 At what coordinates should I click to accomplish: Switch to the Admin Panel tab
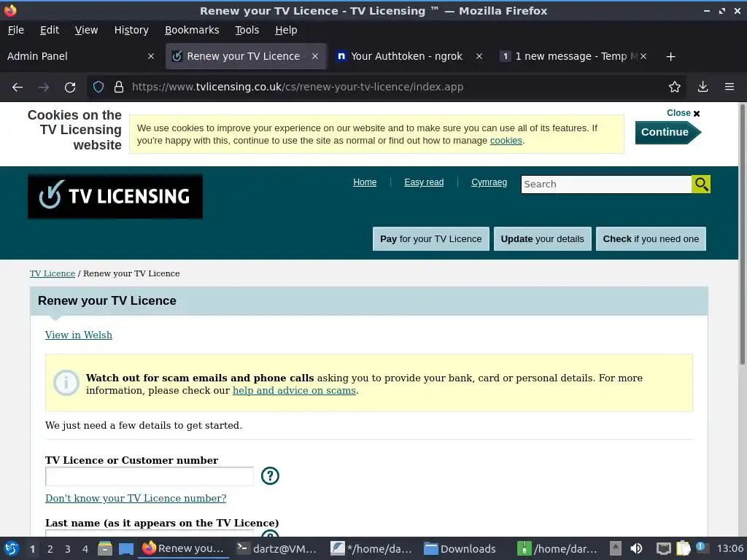(x=81, y=57)
